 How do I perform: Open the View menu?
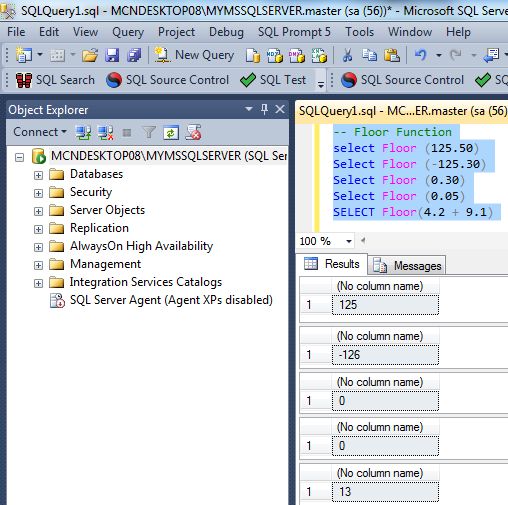(85, 32)
